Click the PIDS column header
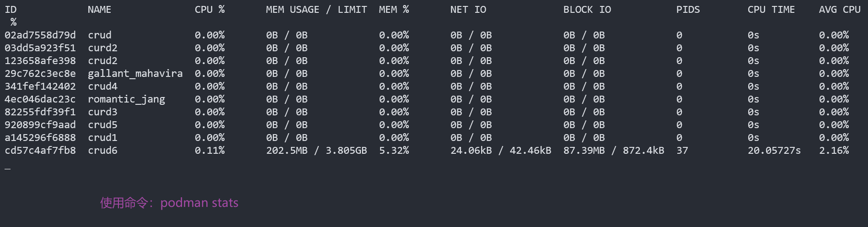Viewport: 868px width, 227px height. click(688, 10)
